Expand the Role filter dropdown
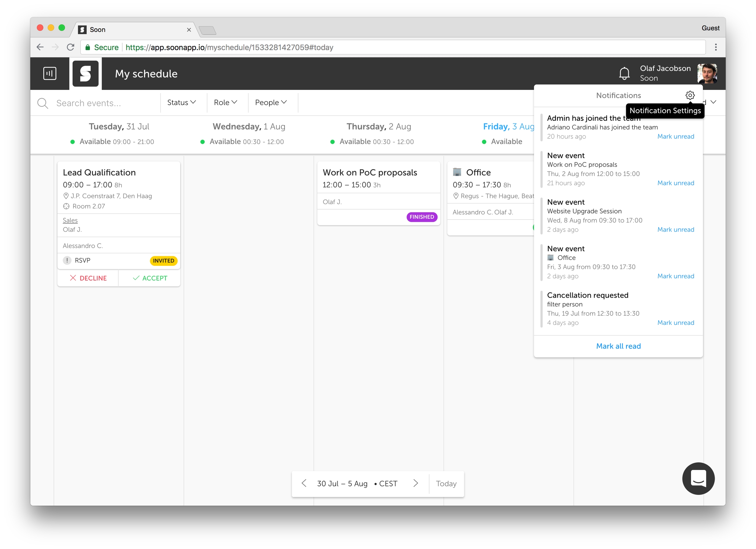756x549 pixels. (x=225, y=103)
